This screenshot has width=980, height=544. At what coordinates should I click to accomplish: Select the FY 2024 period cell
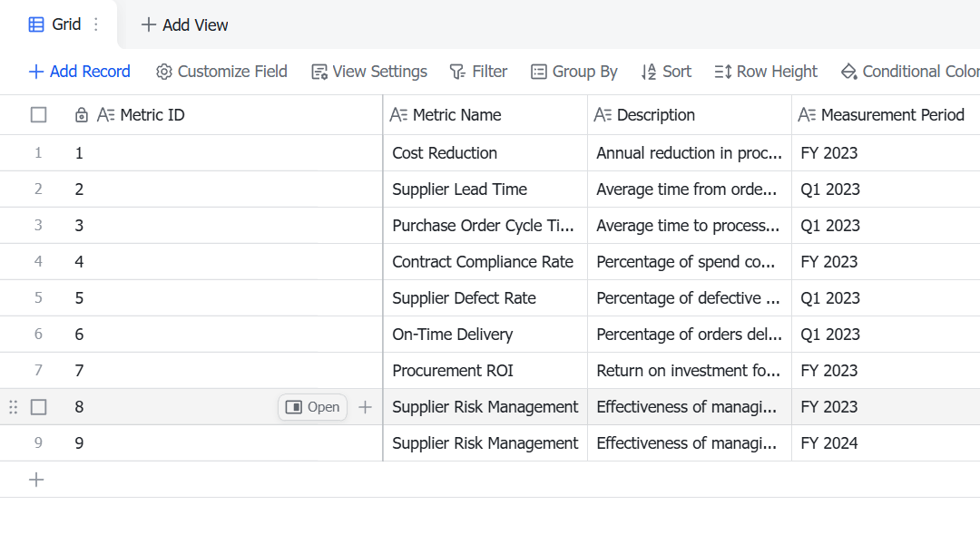(886, 443)
